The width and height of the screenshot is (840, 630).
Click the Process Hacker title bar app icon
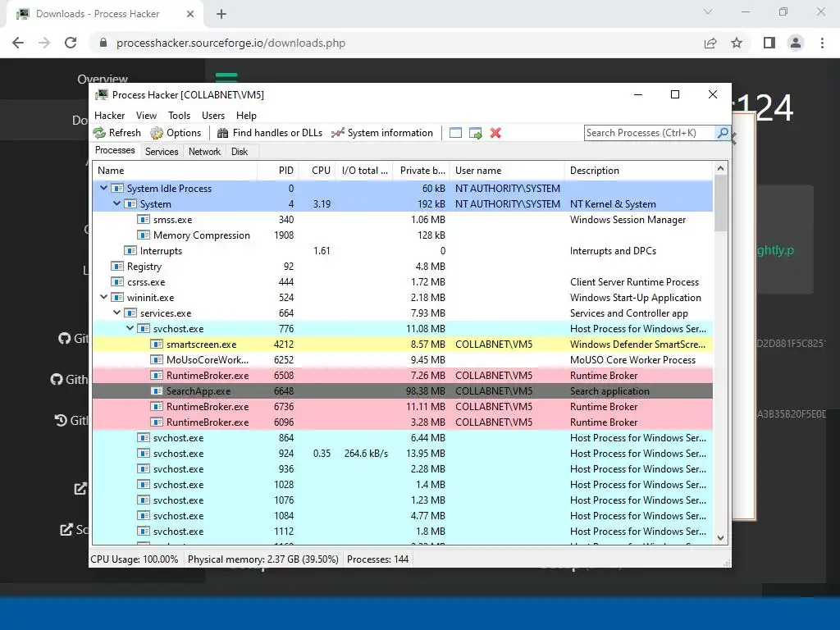[x=101, y=95]
